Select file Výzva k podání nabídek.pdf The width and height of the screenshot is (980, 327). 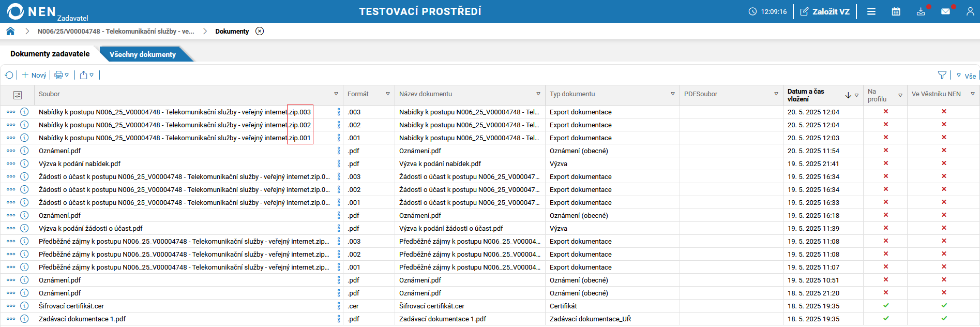click(x=80, y=164)
